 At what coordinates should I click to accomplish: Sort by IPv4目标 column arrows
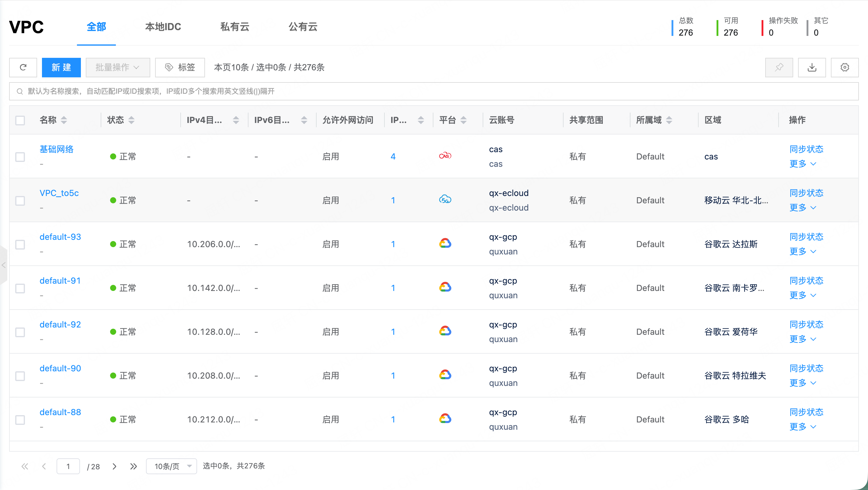[x=236, y=120]
